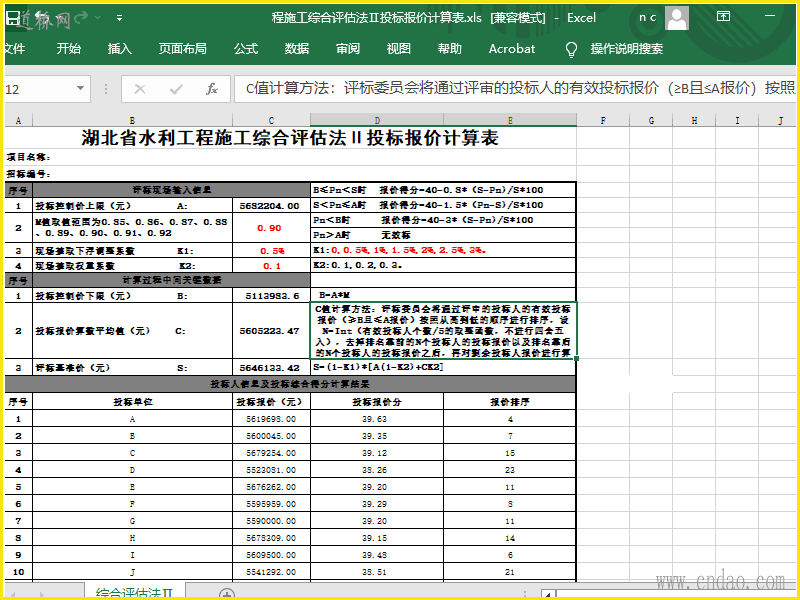The height and width of the screenshot is (600, 800).
Task: Select bidder A's bid price 5619698.00
Action: coord(271,419)
